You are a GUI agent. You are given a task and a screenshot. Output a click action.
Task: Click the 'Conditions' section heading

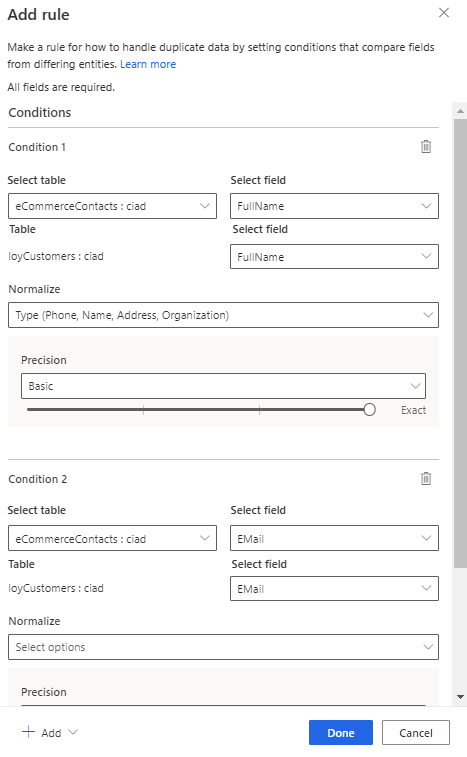pos(40,112)
